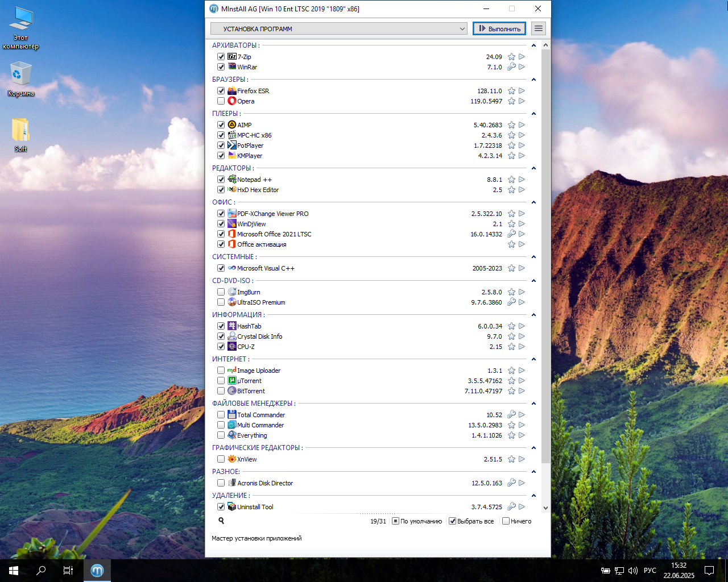Collapse the ОФИС category
The height and width of the screenshot is (582, 728).
(533, 202)
